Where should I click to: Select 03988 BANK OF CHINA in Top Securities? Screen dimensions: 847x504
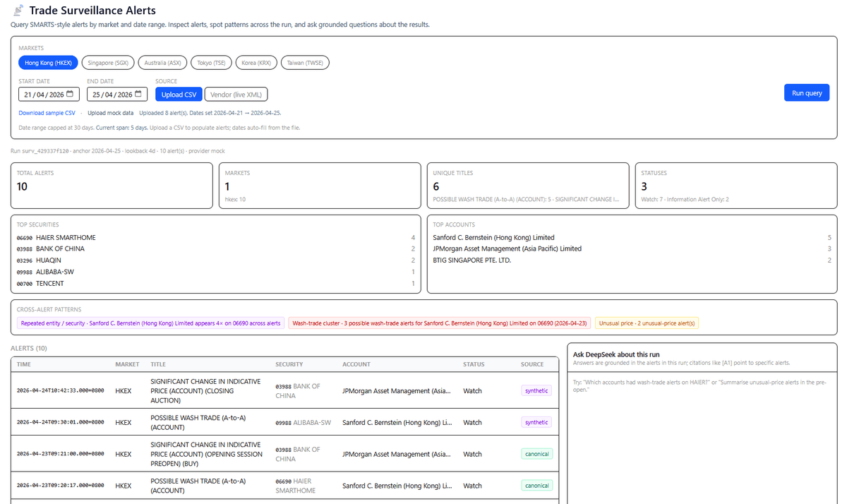[x=216, y=249]
